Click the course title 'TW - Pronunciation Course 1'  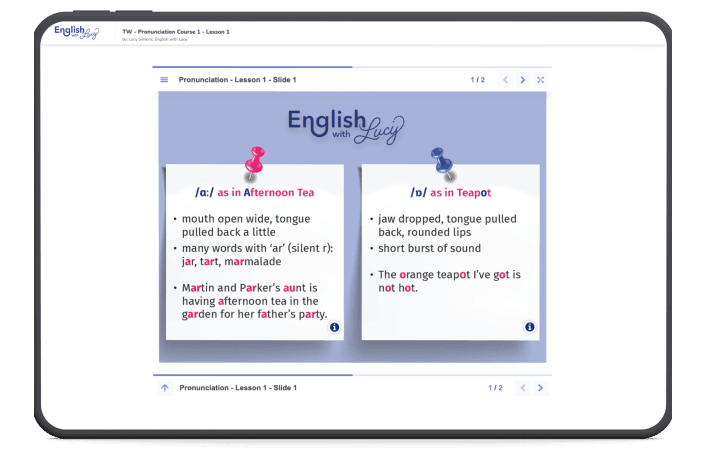176,32
